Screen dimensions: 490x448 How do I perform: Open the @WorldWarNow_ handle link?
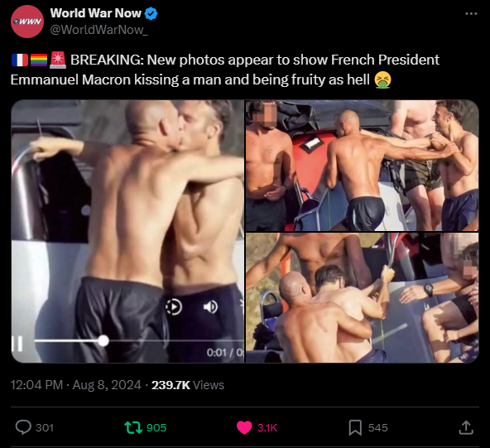pos(98,30)
